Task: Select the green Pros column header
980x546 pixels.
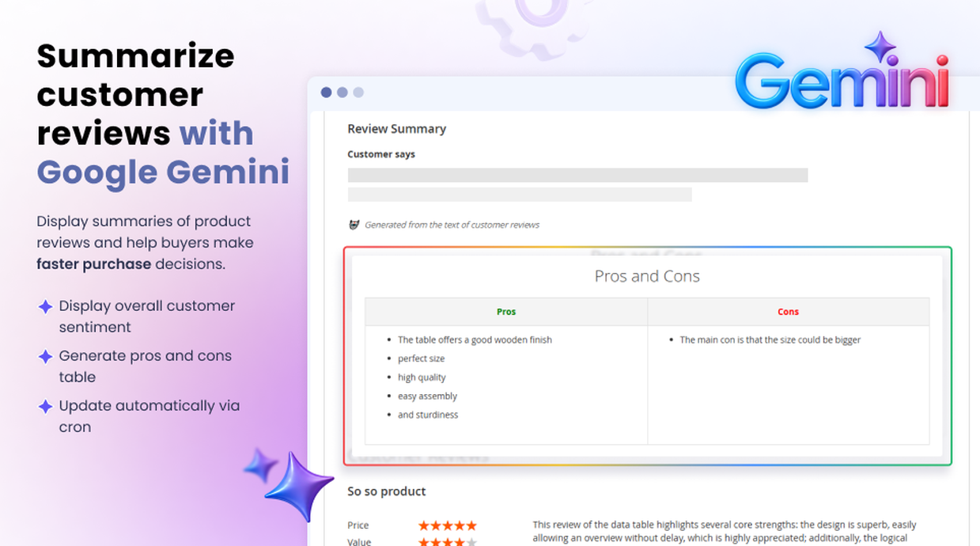Action: pos(506,312)
